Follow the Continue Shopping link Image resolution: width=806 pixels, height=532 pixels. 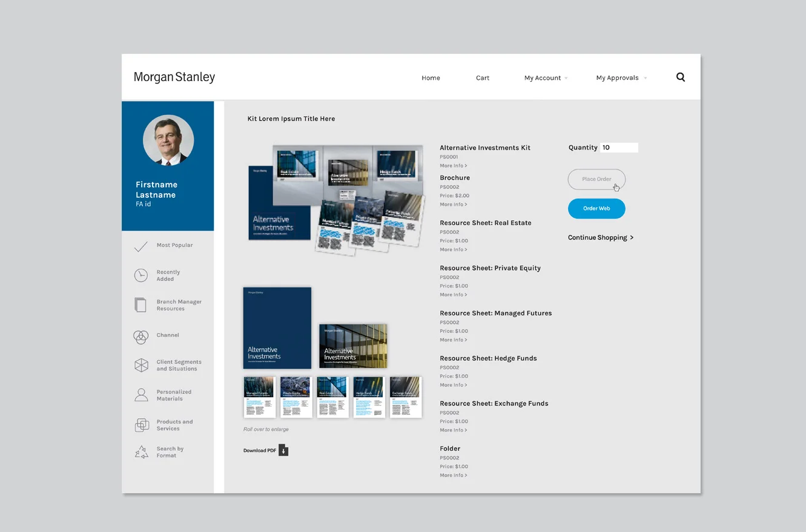(x=601, y=238)
